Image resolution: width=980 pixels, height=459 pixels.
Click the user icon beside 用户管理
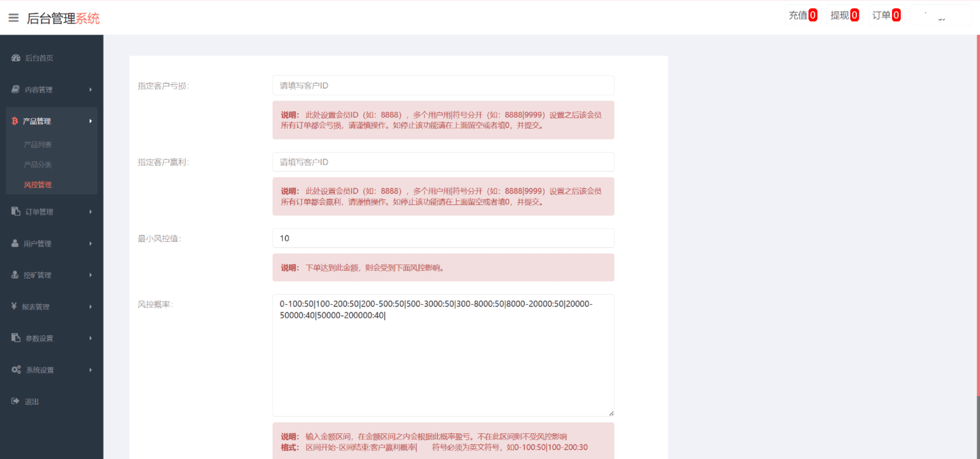(x=15, y=243)
